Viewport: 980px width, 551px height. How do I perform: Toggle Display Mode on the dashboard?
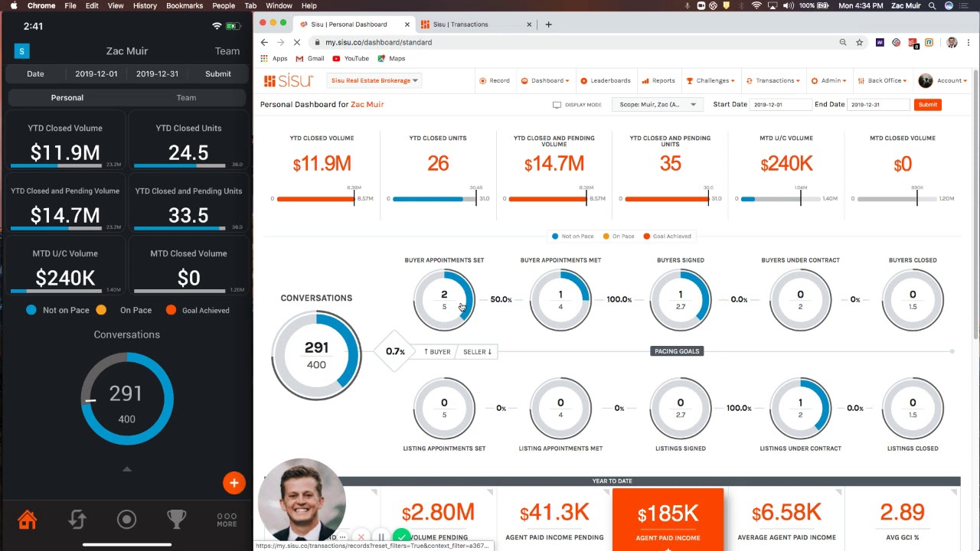point(577,105)
